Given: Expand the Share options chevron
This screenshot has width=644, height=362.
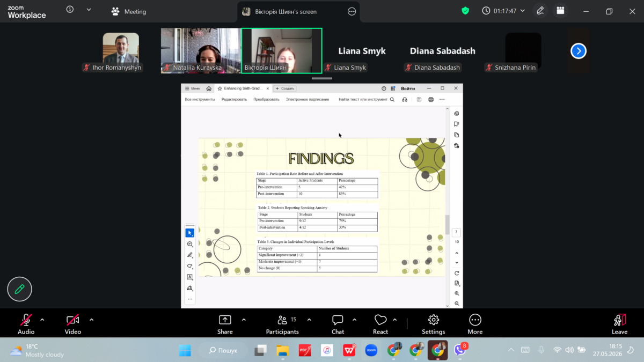Looking at the screenshot, I should 244,320.
